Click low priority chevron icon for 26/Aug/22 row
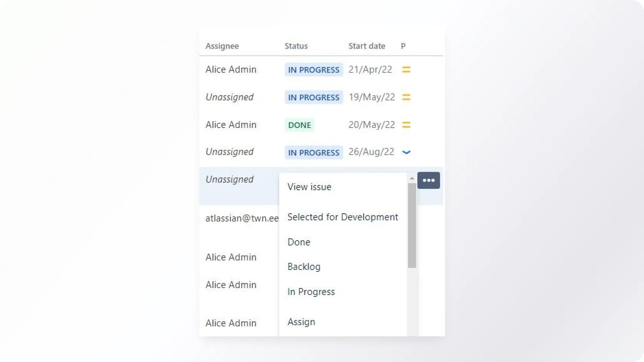The image size is (644, 362). coord(406,152)
